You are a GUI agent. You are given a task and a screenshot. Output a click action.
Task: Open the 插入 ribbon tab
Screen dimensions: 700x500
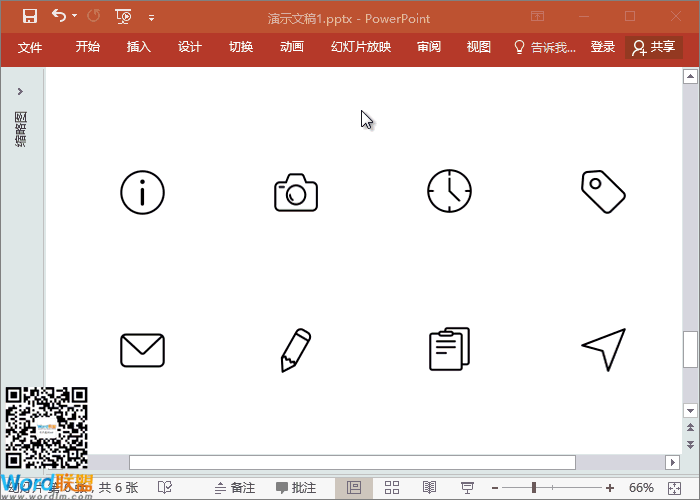(x=139, y=47)
